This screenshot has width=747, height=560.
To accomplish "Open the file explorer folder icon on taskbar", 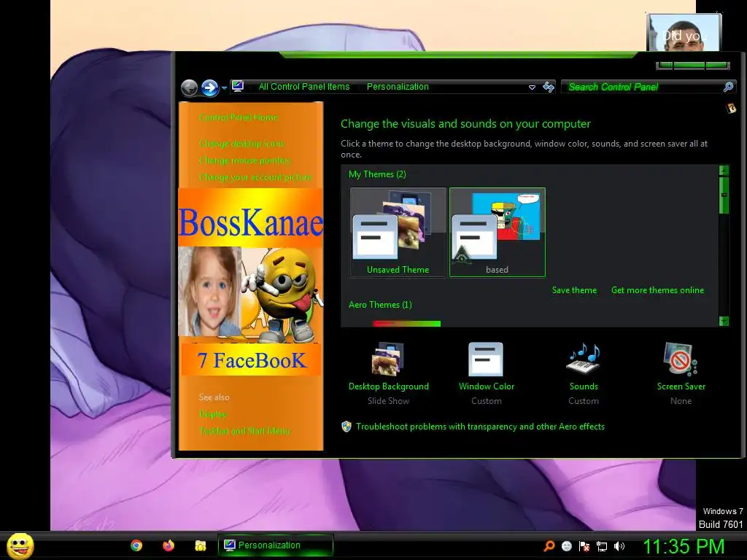I will [x=200, y=545].
